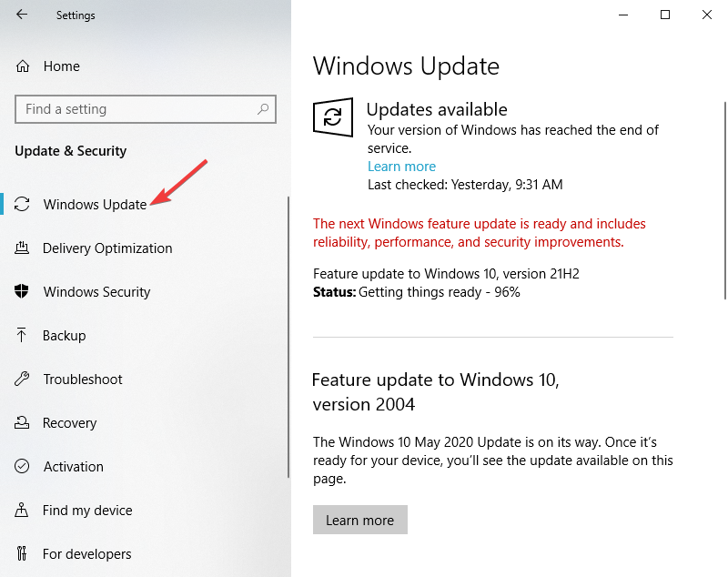Click the Home house icon

pos(22,66)
